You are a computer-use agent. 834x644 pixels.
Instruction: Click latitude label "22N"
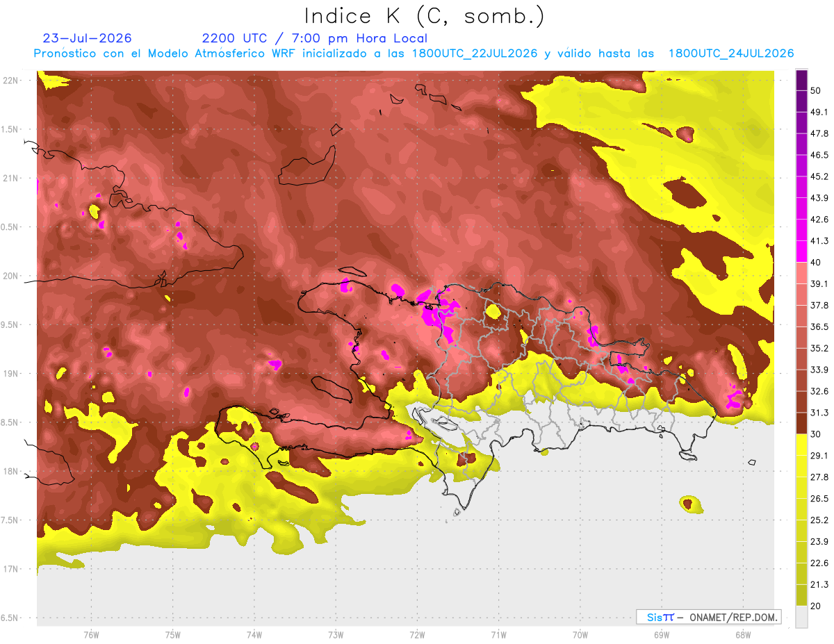tap(11, 81)
